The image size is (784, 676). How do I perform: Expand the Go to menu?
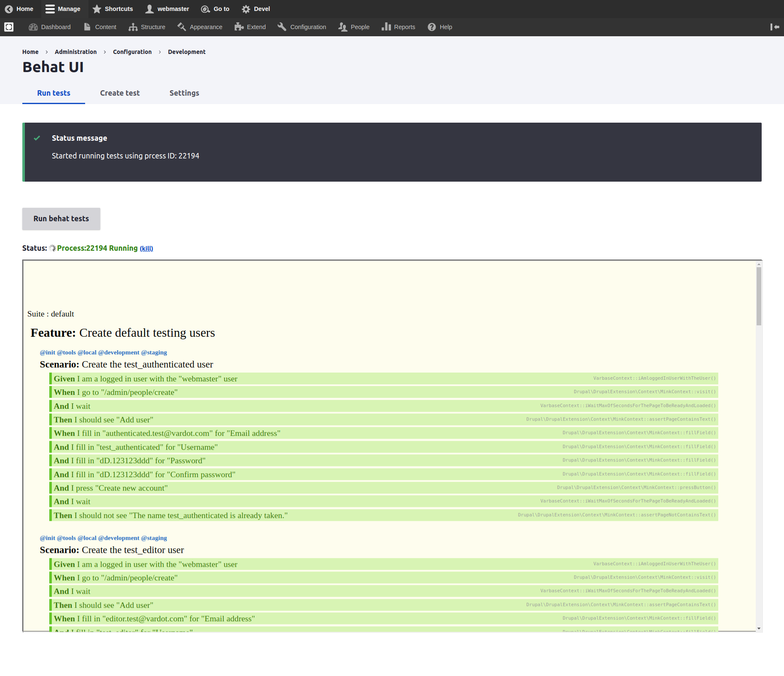tap(215, 9)
